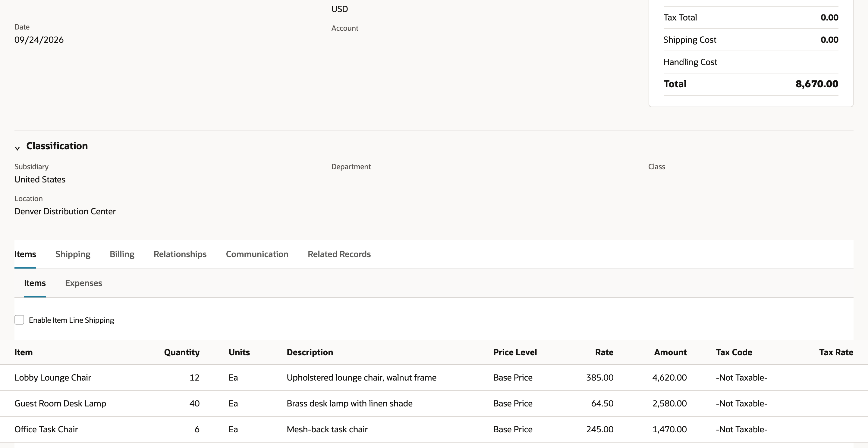This screenshot has height=448, width=868.
Task: Click the Upholstered lounge chair description
Action: 362,378
